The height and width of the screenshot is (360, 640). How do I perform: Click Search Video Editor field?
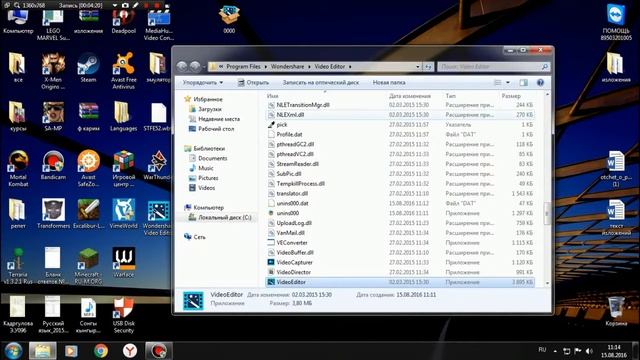[493, 67]
